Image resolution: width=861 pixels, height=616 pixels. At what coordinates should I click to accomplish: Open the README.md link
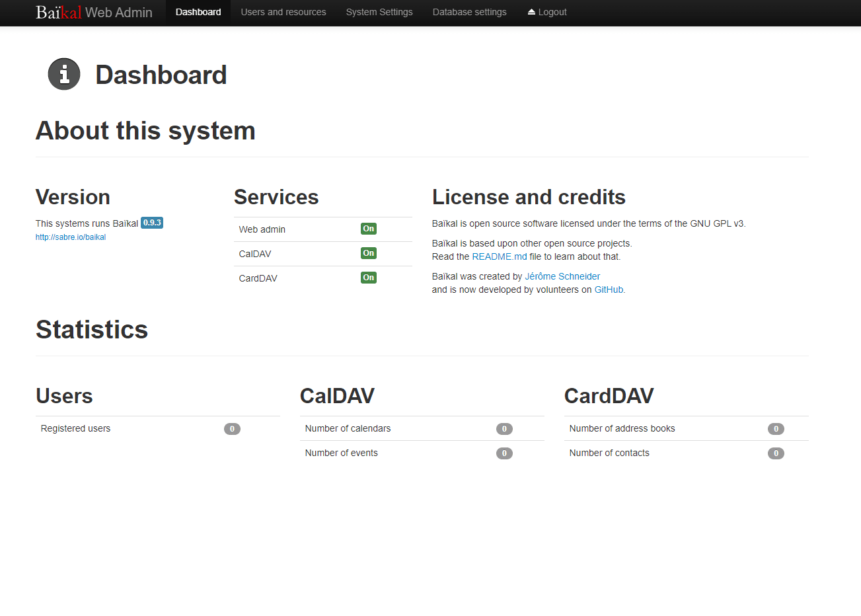coord(500,256)
